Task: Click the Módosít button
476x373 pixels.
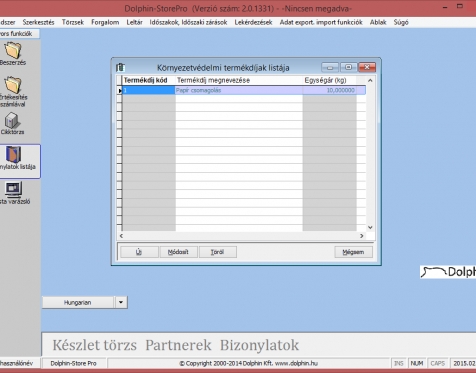Action: click(x=178, y=252)
